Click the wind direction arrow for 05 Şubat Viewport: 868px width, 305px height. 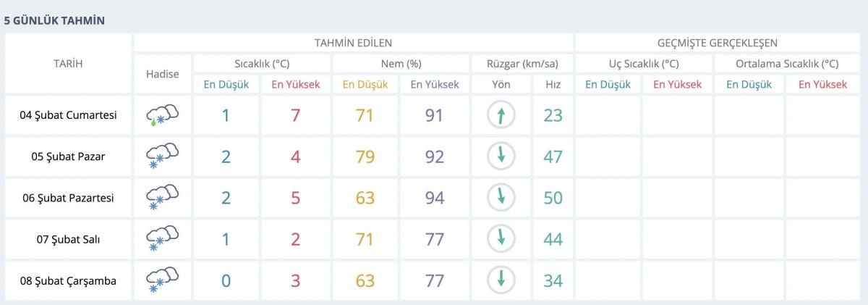pyautogui.click(x=501, y=156)
